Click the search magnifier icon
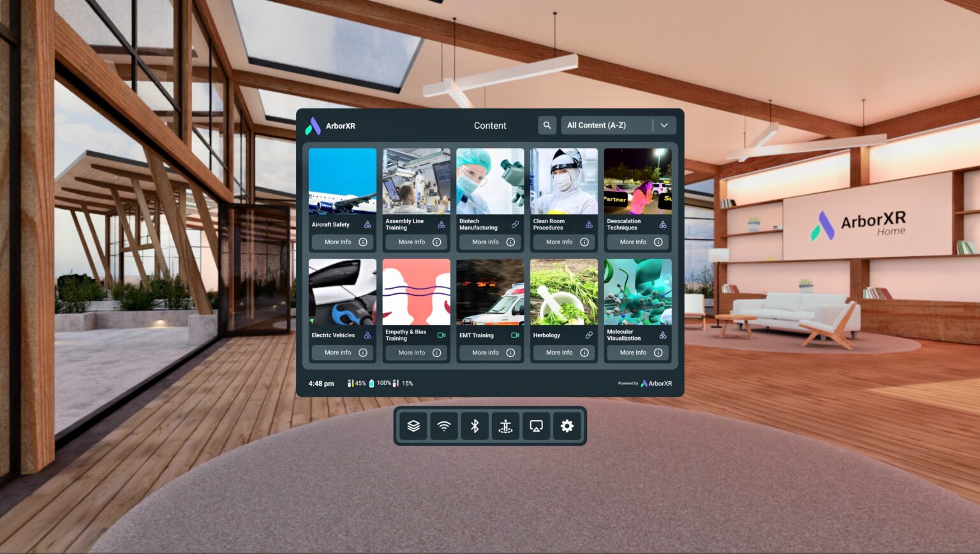980x554 pixels. coord(547,125)
